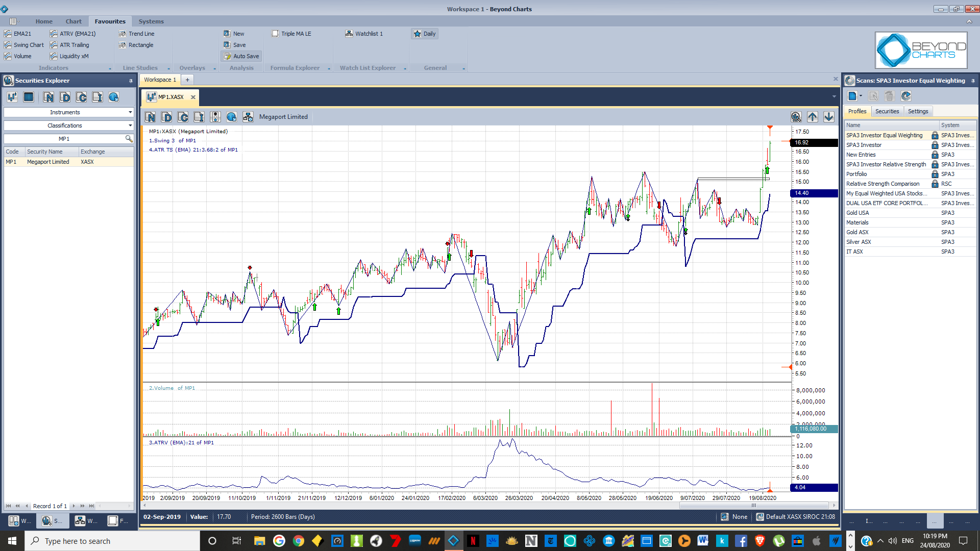Open the Securities tab in Scans panel

coord(887,111)
